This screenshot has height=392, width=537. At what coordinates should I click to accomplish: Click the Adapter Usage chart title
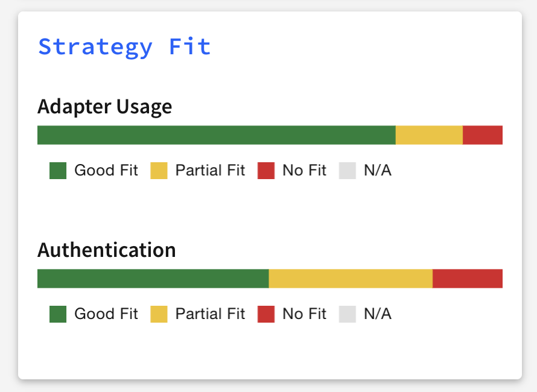click(x=105, y=107)
